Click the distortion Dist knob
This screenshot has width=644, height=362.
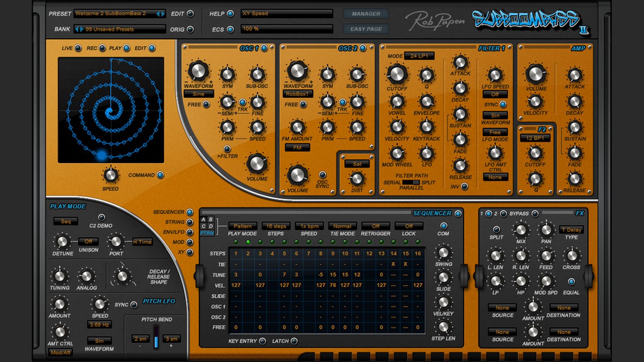pos(357,179)
